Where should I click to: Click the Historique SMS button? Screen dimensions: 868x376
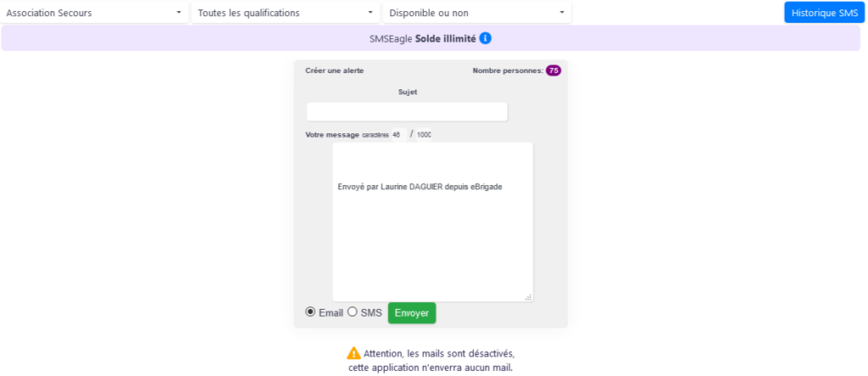coord(824,13)
